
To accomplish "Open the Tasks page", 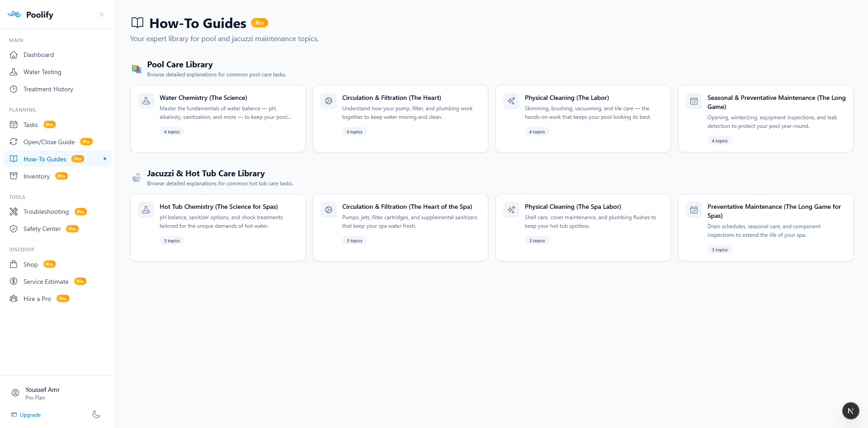I will [x=57, y=125].
